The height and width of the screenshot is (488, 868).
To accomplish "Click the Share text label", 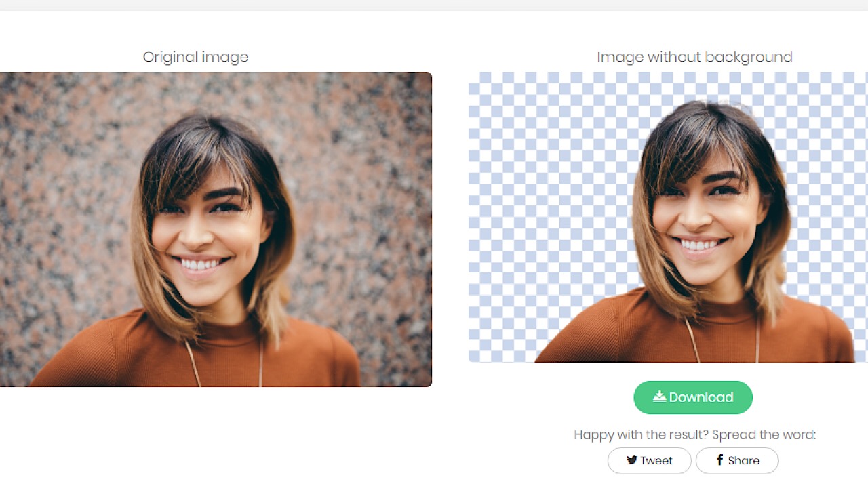I will click(743, 461).
